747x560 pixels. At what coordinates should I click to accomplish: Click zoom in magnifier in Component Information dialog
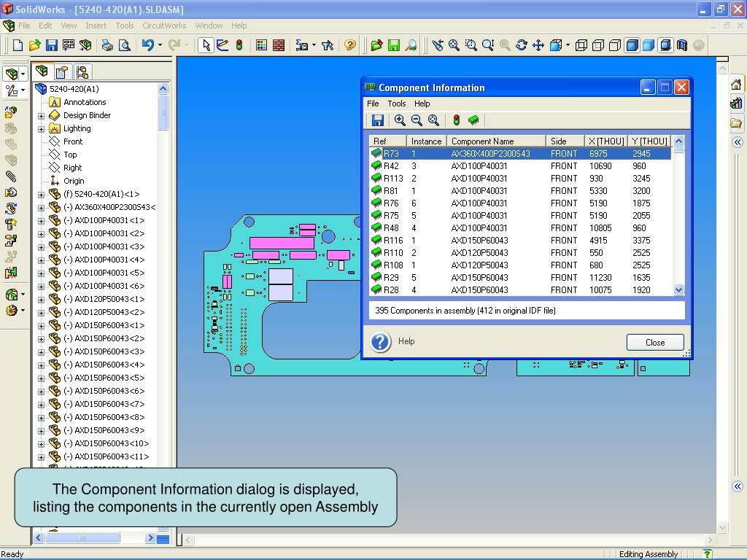pos(400,120)
